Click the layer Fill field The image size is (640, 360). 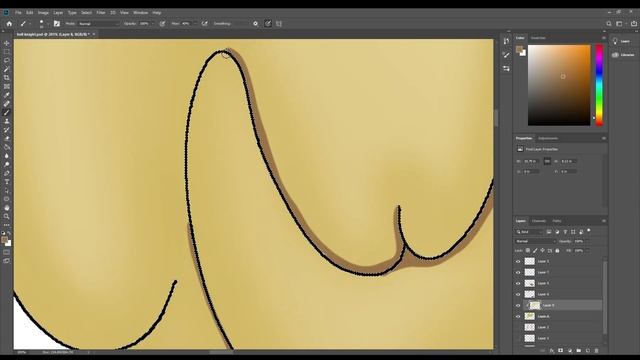[x=580, y=251]
